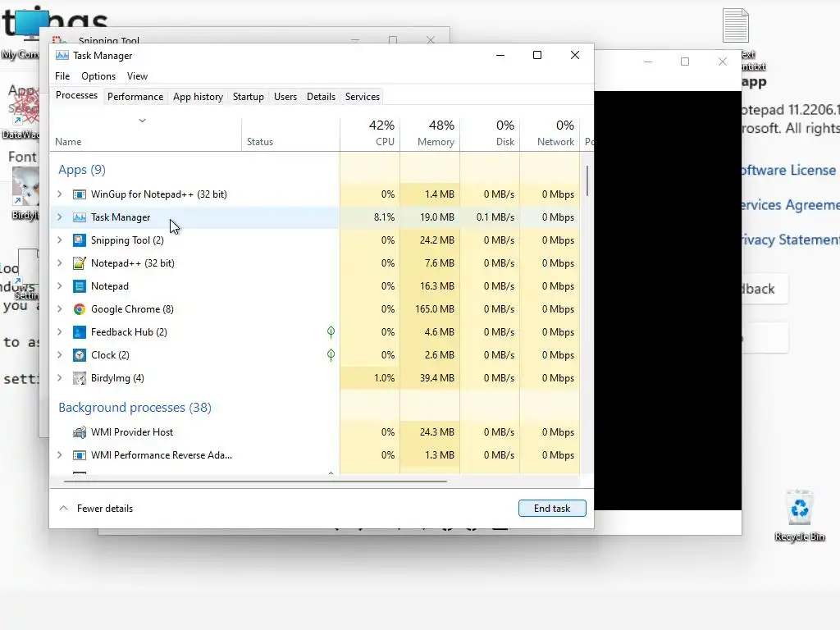Expand the Notepad++ process group

click(59, 263)
